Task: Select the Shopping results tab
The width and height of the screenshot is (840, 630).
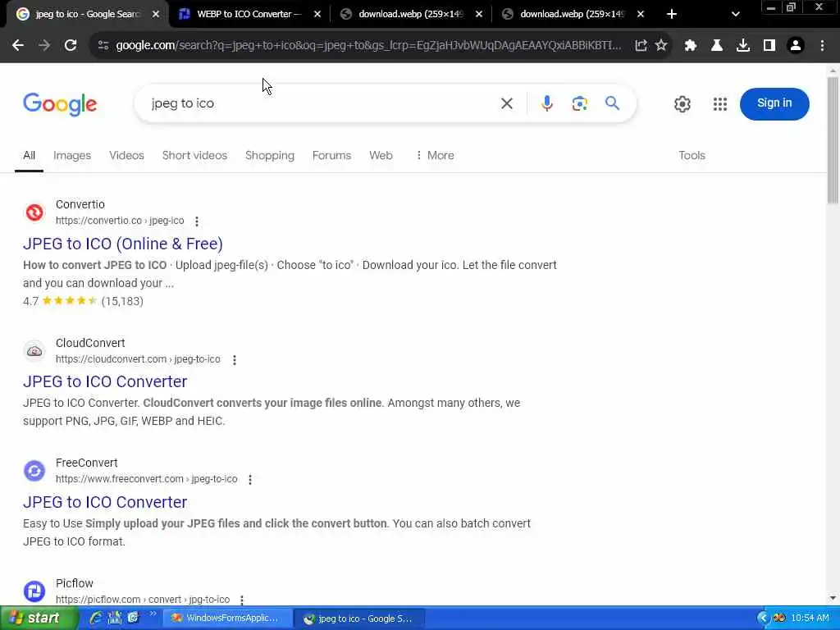Action: click(x=269, y=155)
